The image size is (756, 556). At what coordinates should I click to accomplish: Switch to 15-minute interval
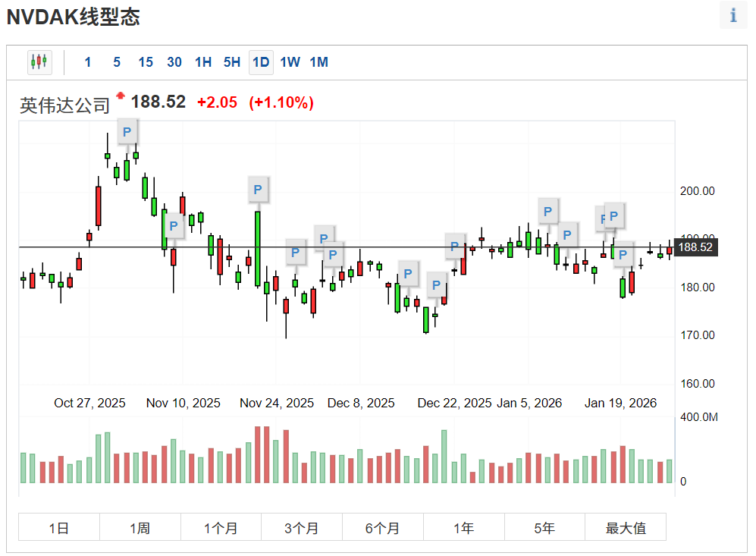coord(145,62)
